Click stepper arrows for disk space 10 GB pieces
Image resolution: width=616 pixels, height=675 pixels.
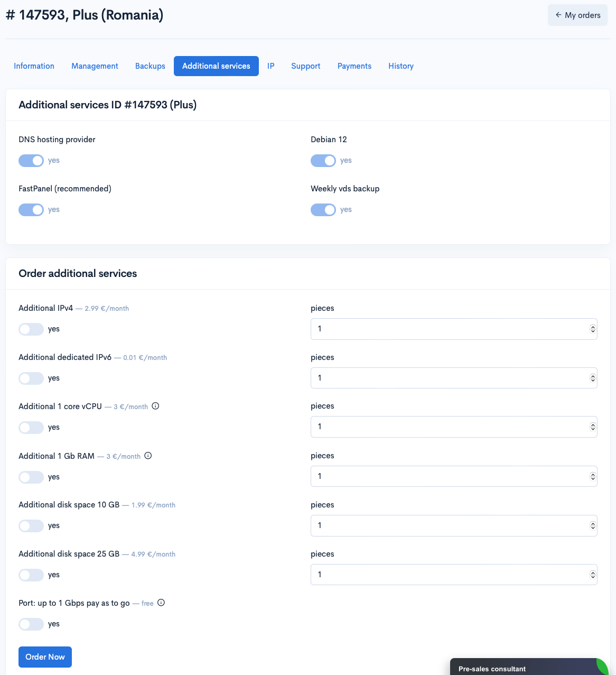(593, 525)
